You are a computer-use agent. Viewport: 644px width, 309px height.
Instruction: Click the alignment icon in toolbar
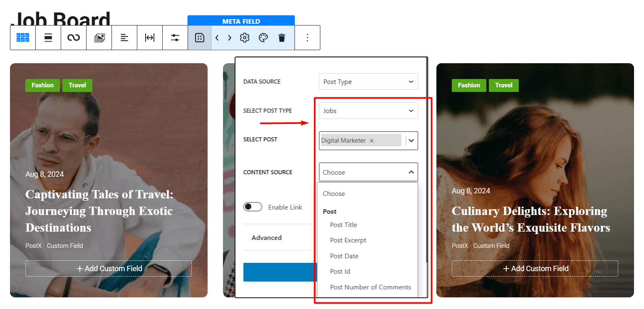pyautogui.click(x=124, y=37)
